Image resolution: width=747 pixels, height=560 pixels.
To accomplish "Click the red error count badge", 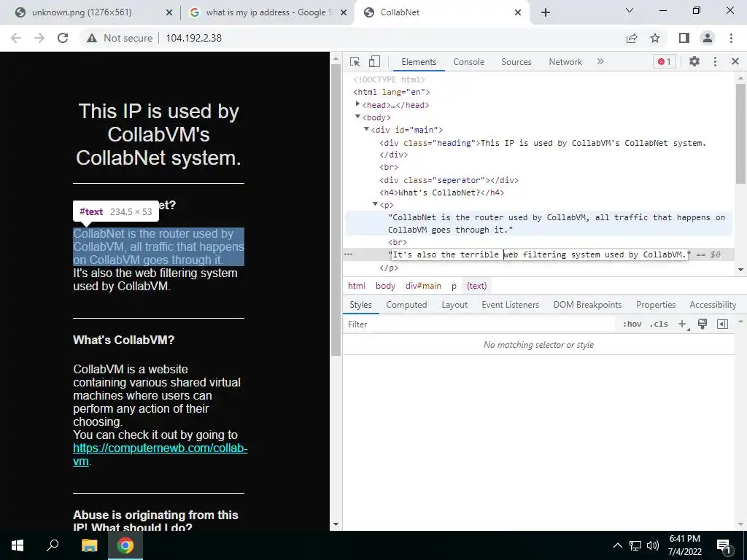I will (664, 61).
